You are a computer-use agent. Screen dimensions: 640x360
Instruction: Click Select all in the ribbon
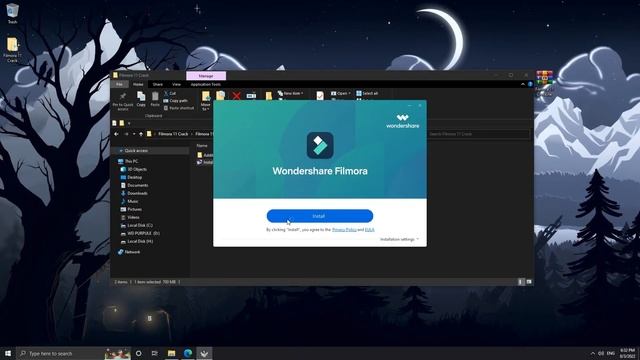pyautogui.click(x=367, y=93)
